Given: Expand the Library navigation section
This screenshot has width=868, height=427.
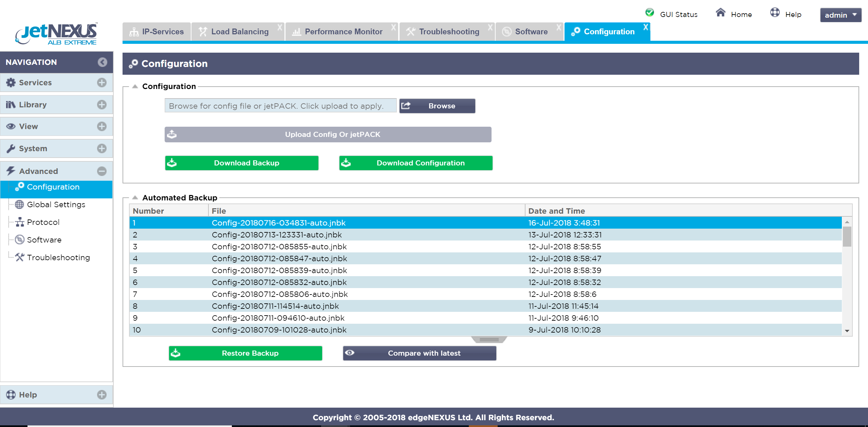Looking at the screenshot, I should point(101,105).
